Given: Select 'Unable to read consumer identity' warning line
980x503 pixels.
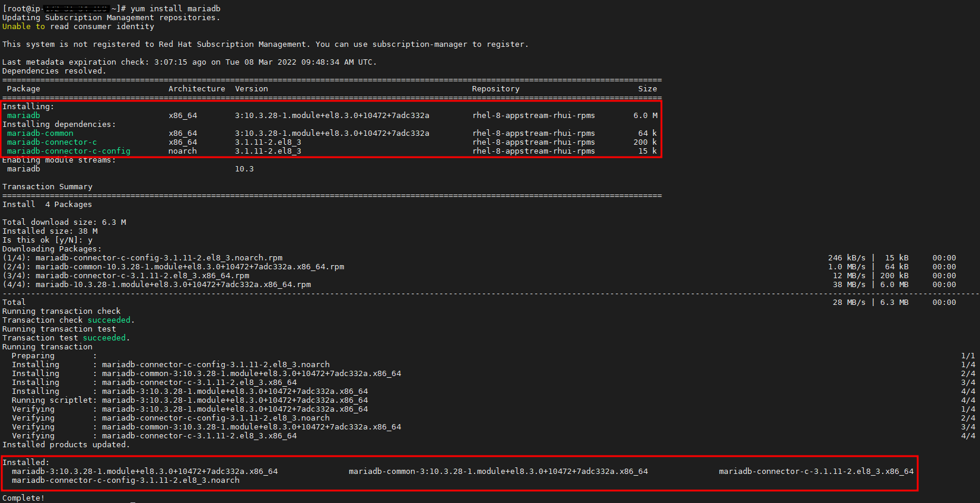Looking at the screenshot, I should (x=78, y=26).
